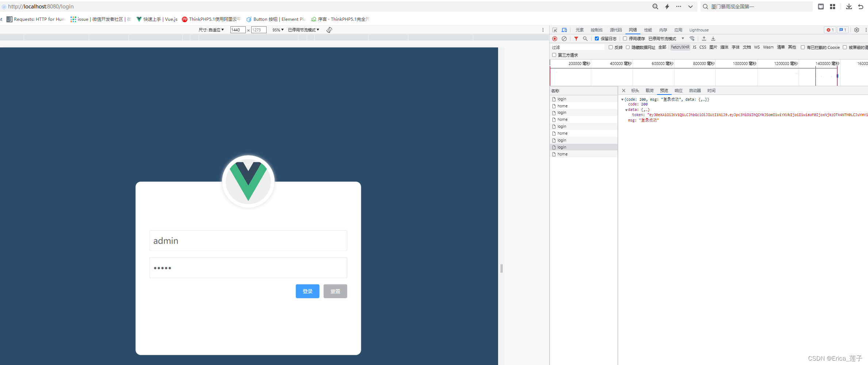Stop recording network log
The image size is (868, 365).
click(555, 39)
